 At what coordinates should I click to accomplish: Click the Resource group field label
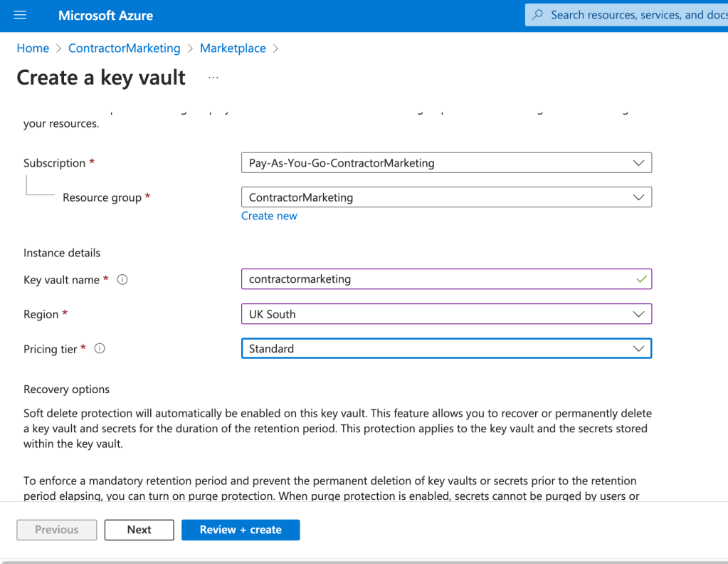point(102,197)
